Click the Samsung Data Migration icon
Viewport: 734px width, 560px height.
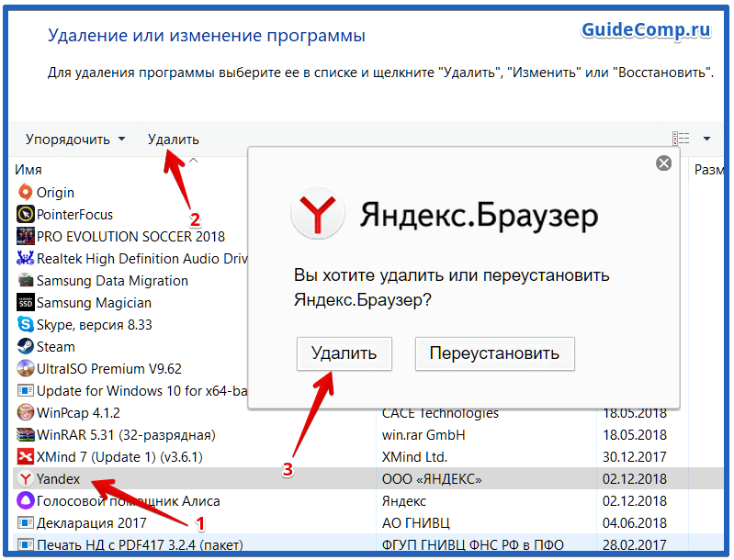click(x=26, y=280)
